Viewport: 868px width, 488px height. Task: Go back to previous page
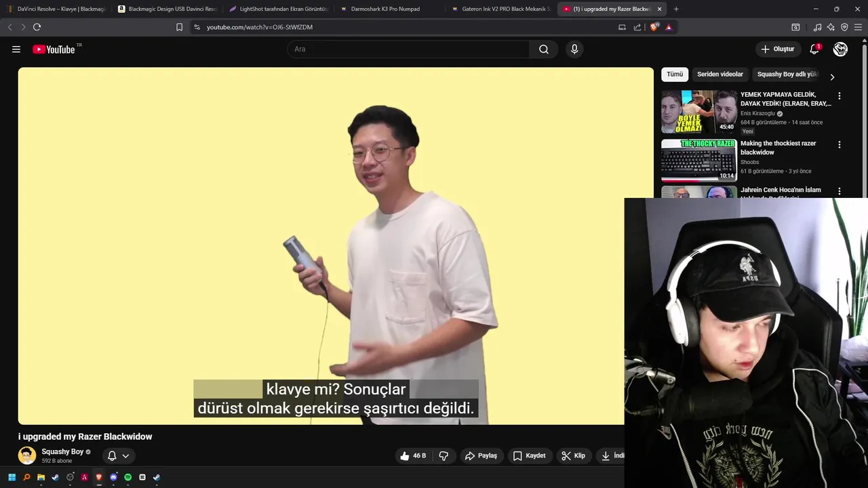coord(9,27)
